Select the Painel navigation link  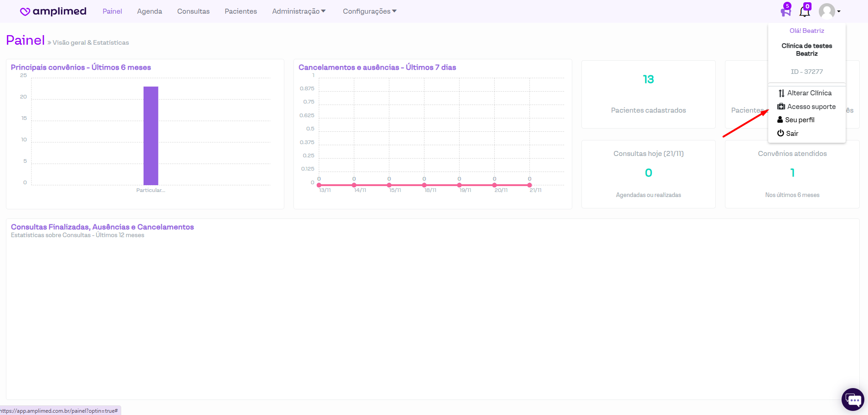pyautogui.click(x=112, y=11)
